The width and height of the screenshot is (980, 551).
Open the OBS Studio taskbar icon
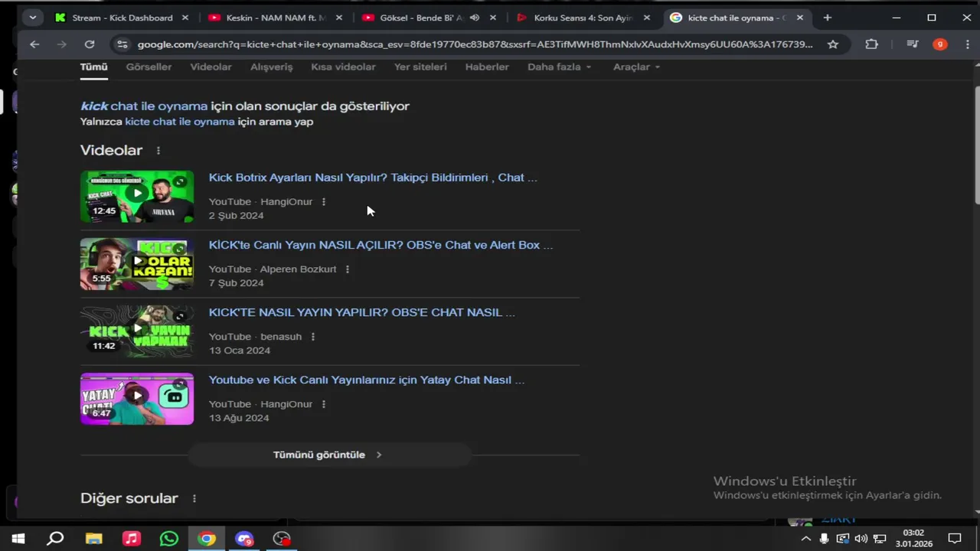coord(282,539)
